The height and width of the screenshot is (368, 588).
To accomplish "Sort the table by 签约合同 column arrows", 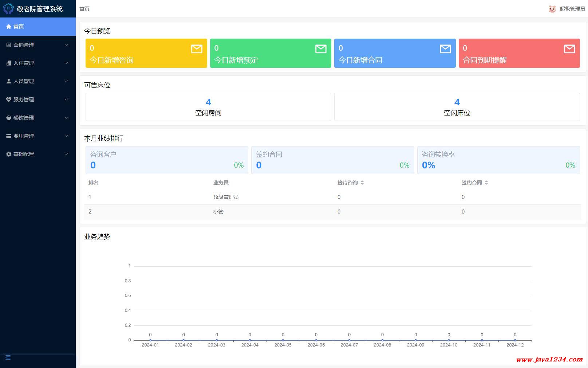I will (486, 183).
